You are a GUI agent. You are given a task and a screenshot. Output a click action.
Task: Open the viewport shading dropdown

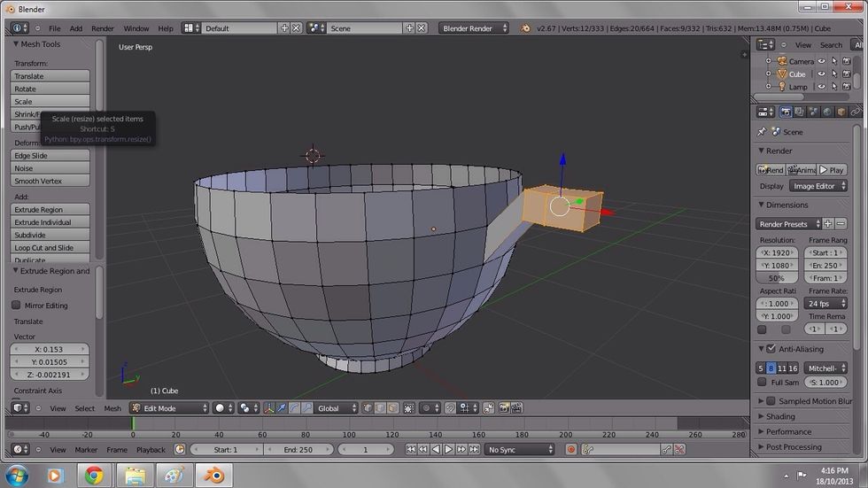tap(223, 408)
